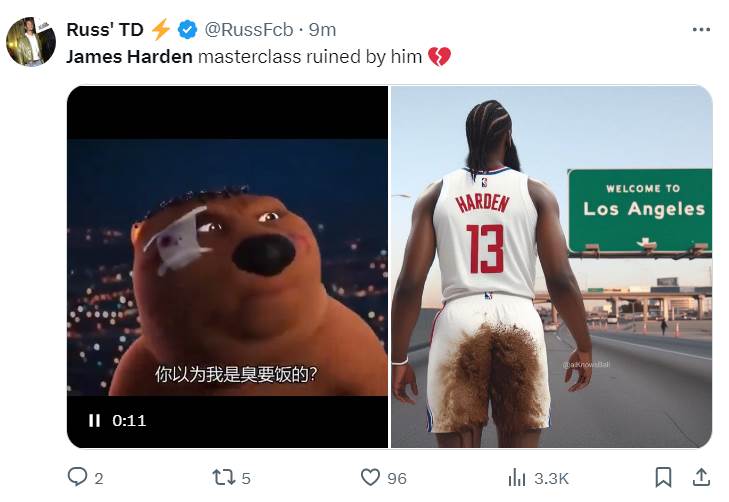Open the Harden jersey image
The width and height of the screenshot is (729, 502).
click(x=551, y=267)
